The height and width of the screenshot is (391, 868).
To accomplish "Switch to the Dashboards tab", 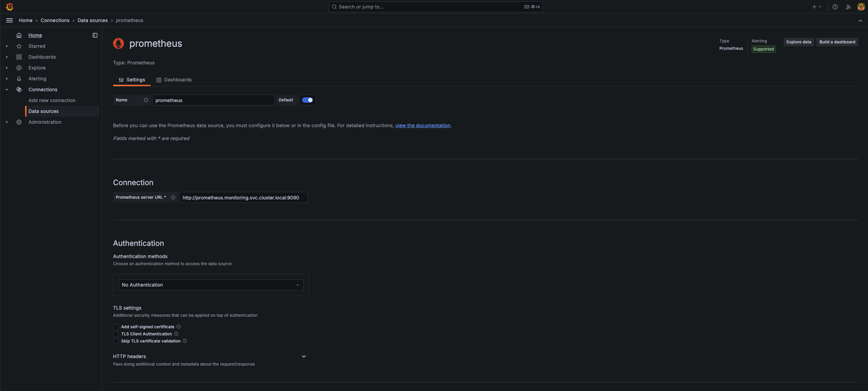I will pos(178,80).
